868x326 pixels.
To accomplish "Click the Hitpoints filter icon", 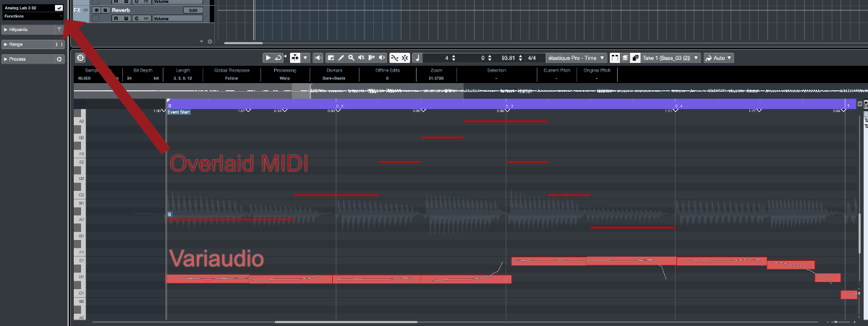I will tap(59, 30).
